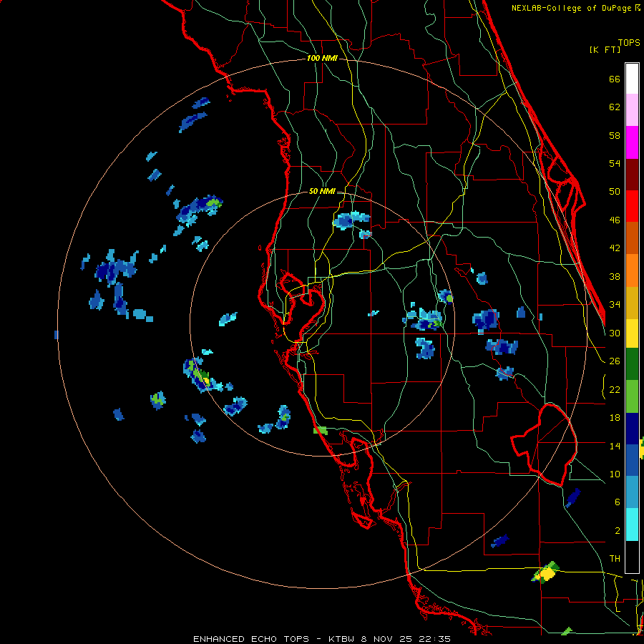
Task: Pick the cyan legend swatch
Action: pyautogui.click(x=632, y=525)
